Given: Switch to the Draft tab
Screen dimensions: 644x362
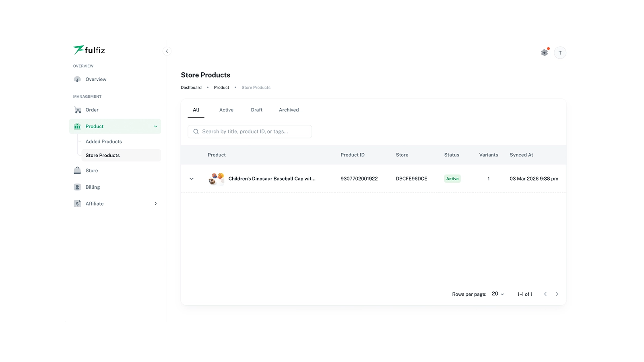Looking at the screenshot, I should click(x=257, y=110).
